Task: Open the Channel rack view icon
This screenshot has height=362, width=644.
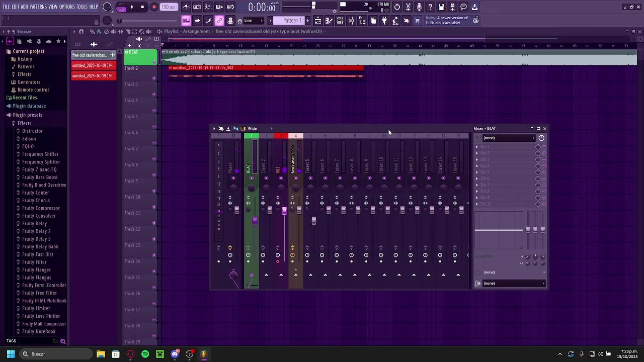Action: point(340,21)
